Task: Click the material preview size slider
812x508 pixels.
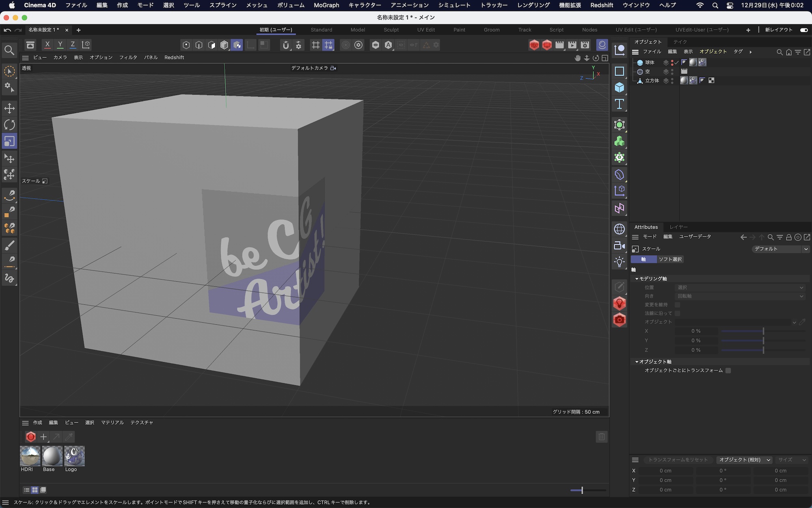Action: (x=582, y=490)
